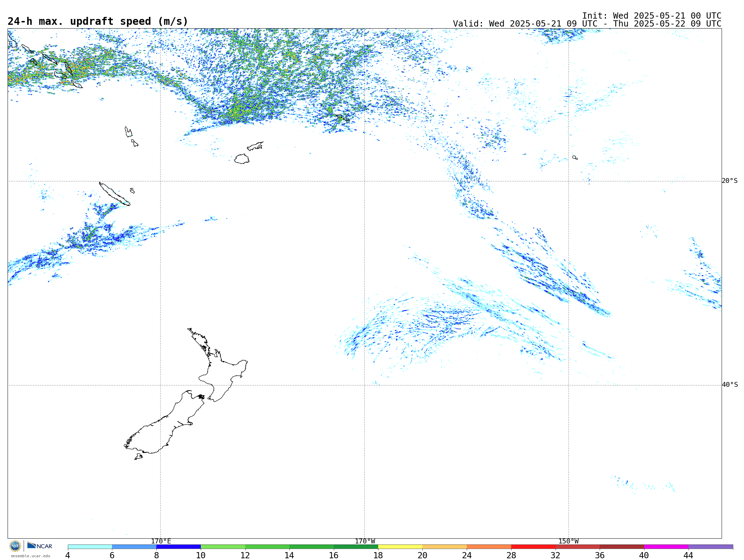The image size is (744, 560).
Task: Select the 40-44 m/s magenta swatch
Action: (x=666, y=547)
